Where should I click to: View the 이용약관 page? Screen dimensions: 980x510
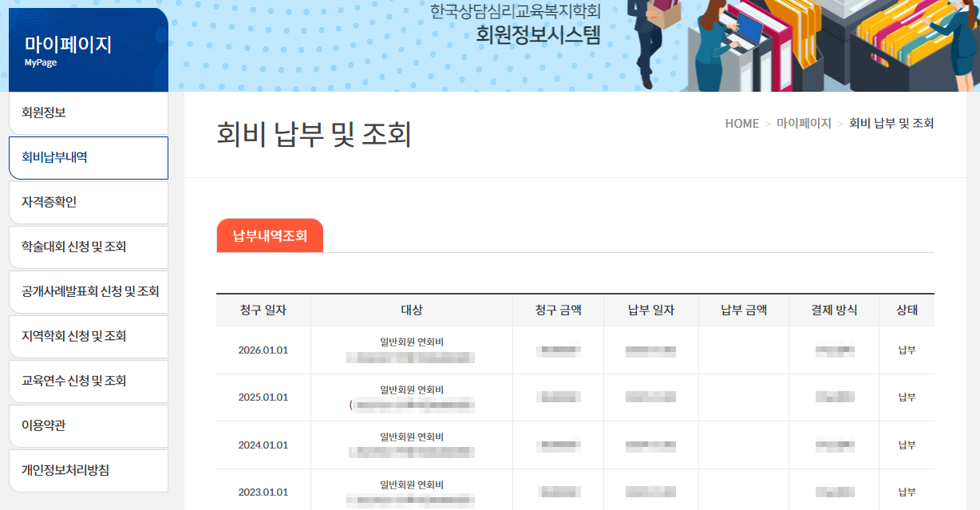coord(88,425)
